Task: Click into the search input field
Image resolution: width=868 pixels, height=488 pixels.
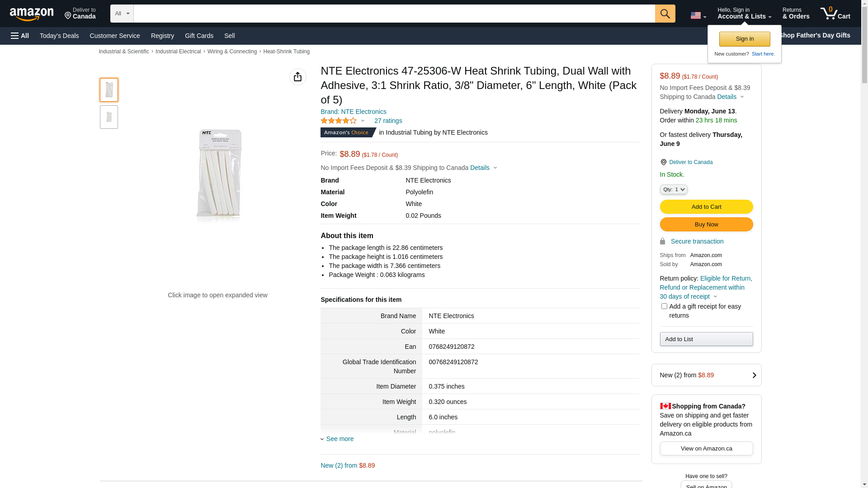Action: [x=394, y=14]
